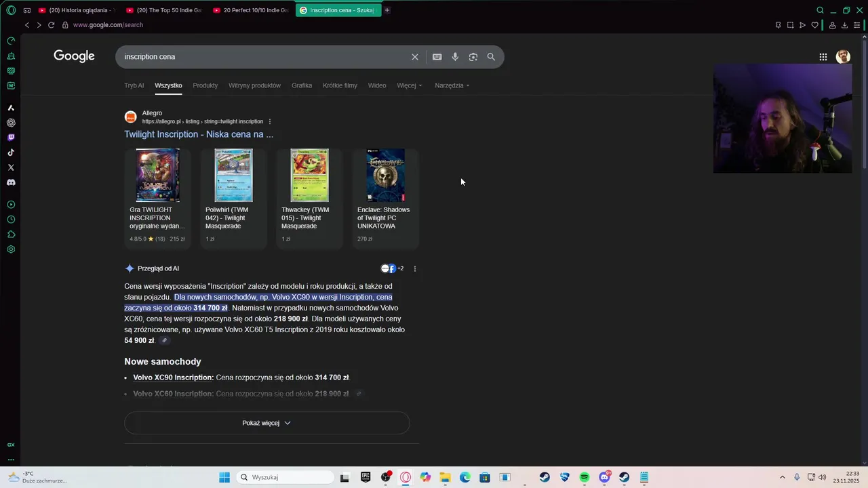Take a snapshot with the toolbar icon

click(x=790, y=25)
